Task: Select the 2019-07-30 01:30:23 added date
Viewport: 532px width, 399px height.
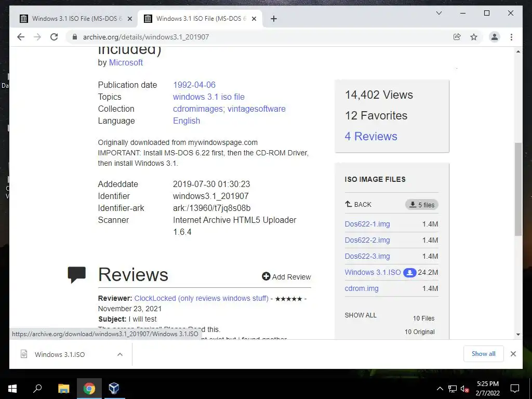Action: 211,184
